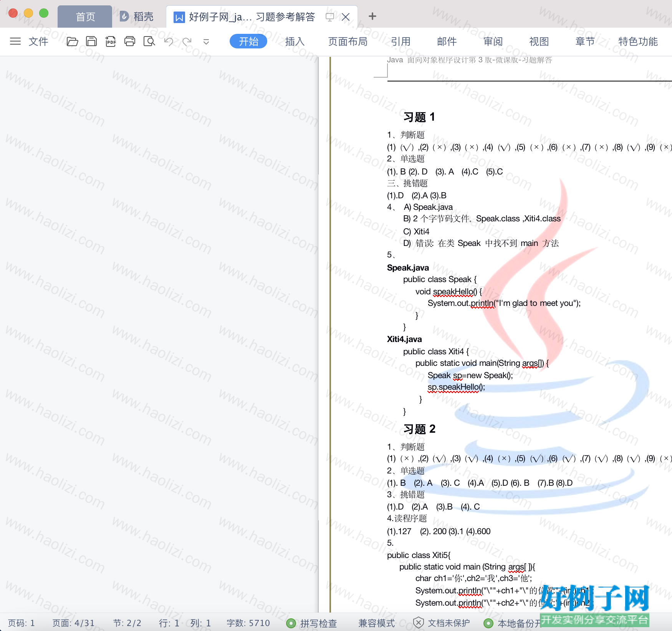The width and height of the screenshot is (672, 631).
Task: Open the hamburger menu icon
Action: pos(15,41)
